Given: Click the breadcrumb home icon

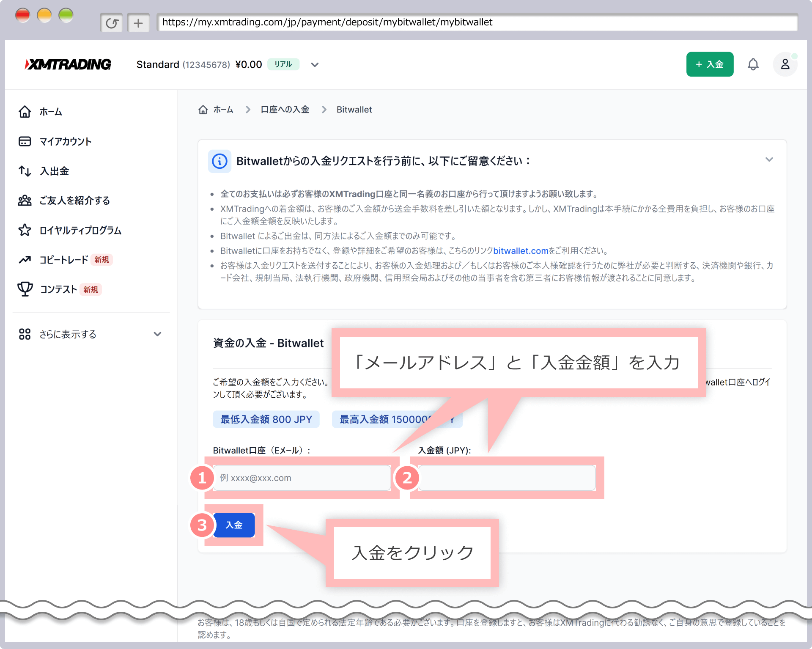Looking at the screenshot, I should click(203, 110).
